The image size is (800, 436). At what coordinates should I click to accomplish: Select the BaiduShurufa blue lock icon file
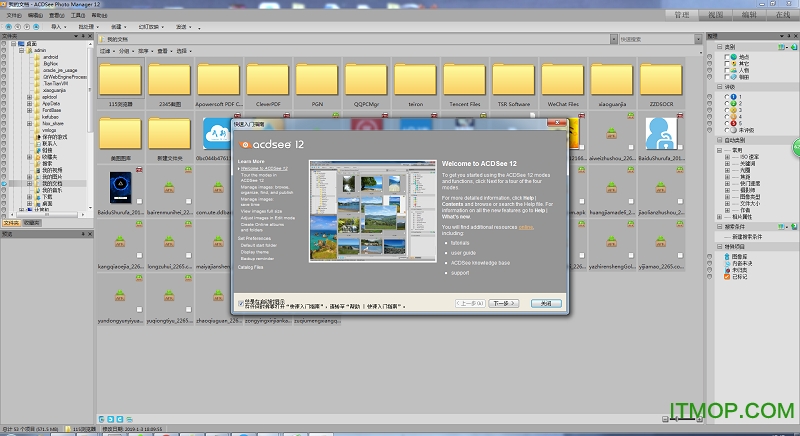(661, 133)
